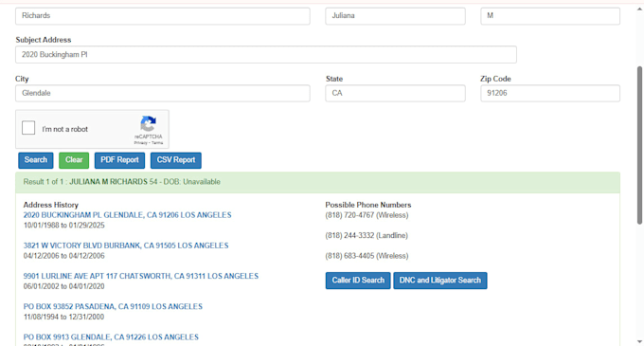Check the I'm not a robot checkbox

pos(28,128)
